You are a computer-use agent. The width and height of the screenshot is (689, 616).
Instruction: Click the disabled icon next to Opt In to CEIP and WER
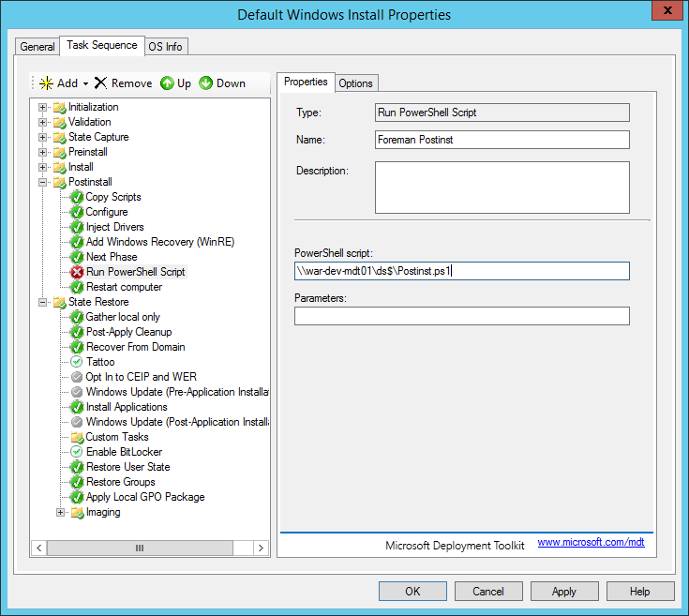[77, 377]
